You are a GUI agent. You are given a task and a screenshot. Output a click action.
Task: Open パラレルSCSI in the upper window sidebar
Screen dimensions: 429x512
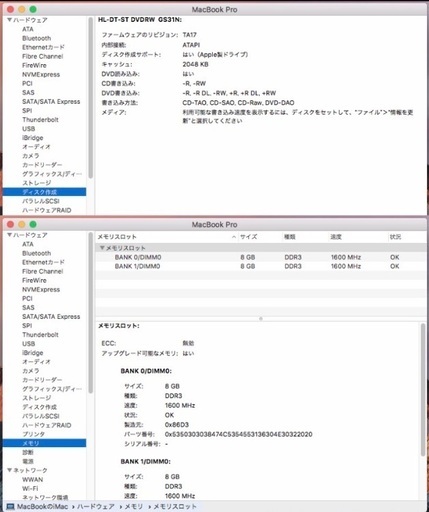click(41, 201)
